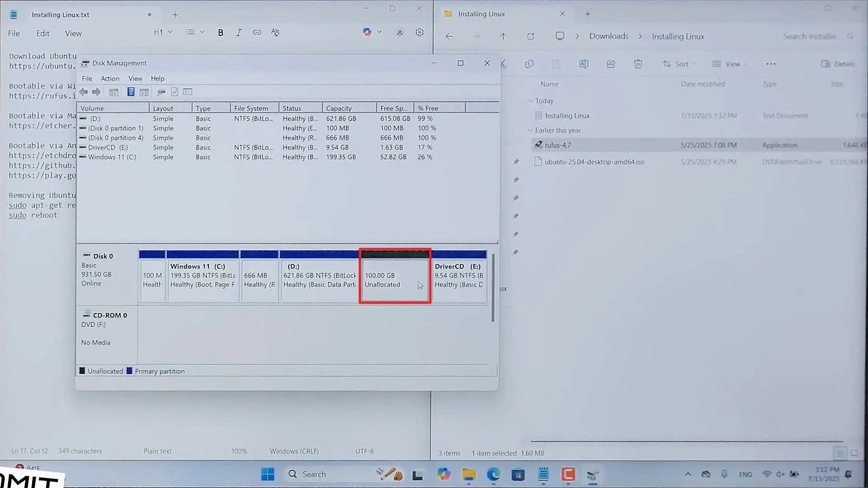Open Microsoft Edge from the taskbar
This screenshot has height=488, width=868.
pyautogui.click(x=493, y=474)
